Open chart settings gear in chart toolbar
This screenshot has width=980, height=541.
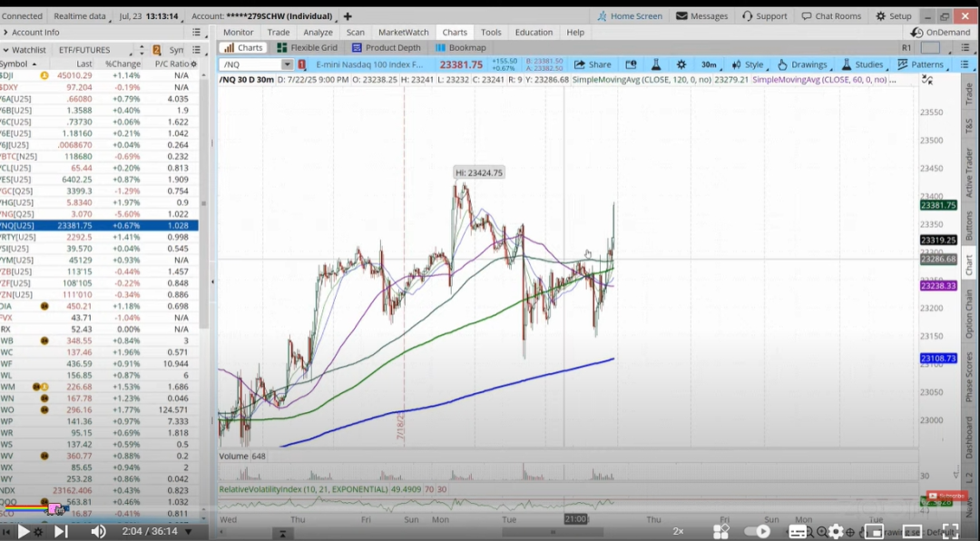click(681, 64)
